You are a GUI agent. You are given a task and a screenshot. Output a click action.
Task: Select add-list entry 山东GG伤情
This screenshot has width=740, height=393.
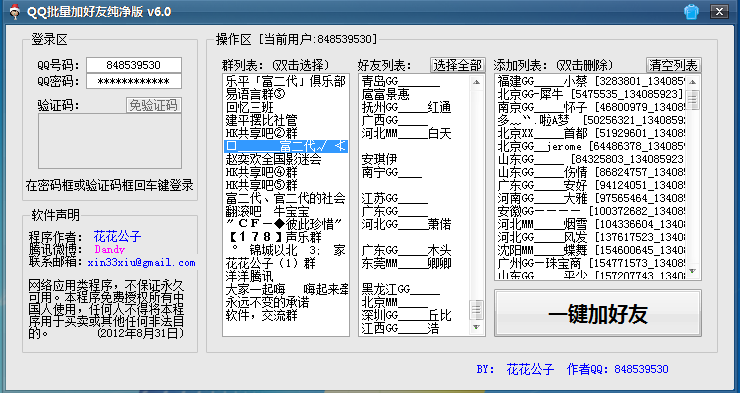(591, 172)
